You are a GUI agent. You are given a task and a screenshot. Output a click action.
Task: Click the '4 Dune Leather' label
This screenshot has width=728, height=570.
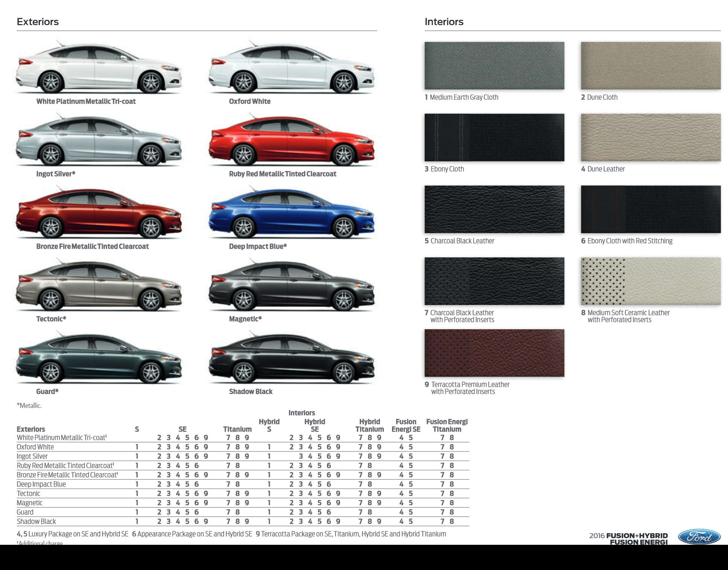(x=603, y=169)
